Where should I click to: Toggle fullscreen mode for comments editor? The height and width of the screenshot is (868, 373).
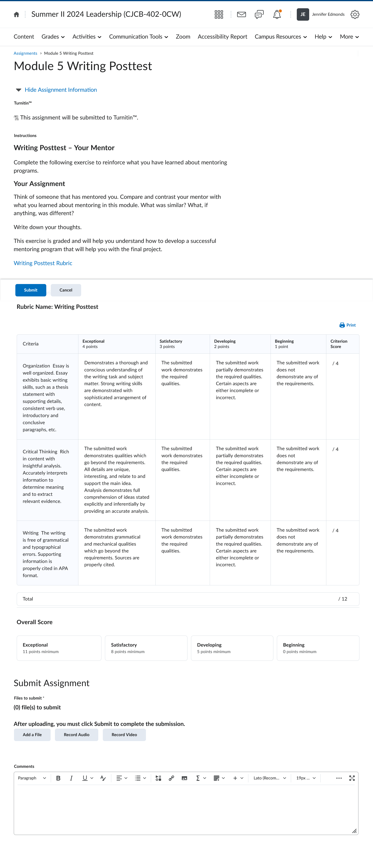(x=352, y=778)
